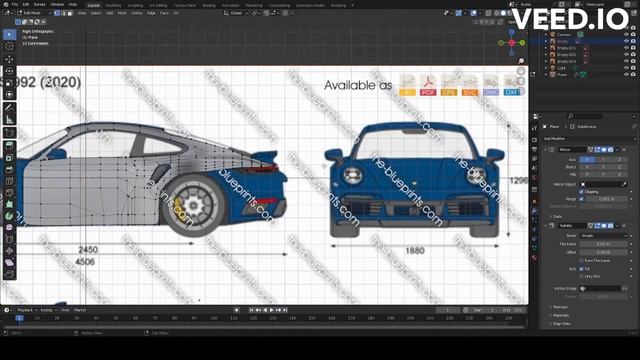Select the Knife tool
The image size is (640, 360).
pos(9,193)
